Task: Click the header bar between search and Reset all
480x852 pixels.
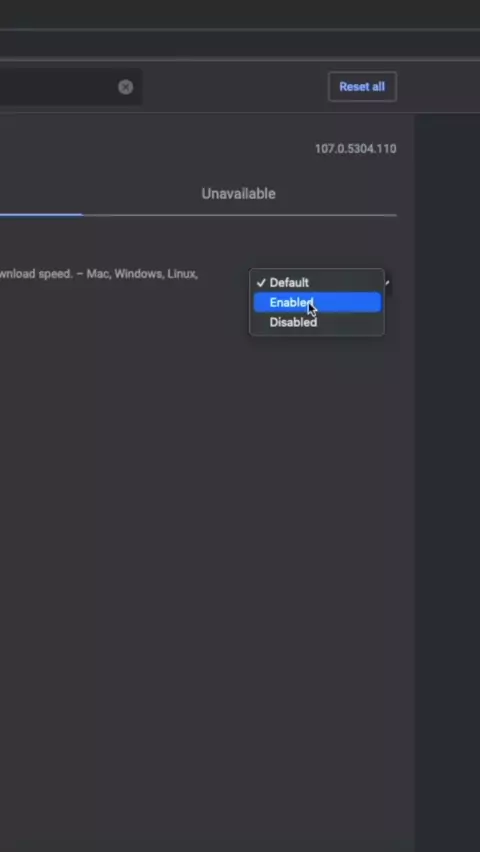Action: point(235,87)
